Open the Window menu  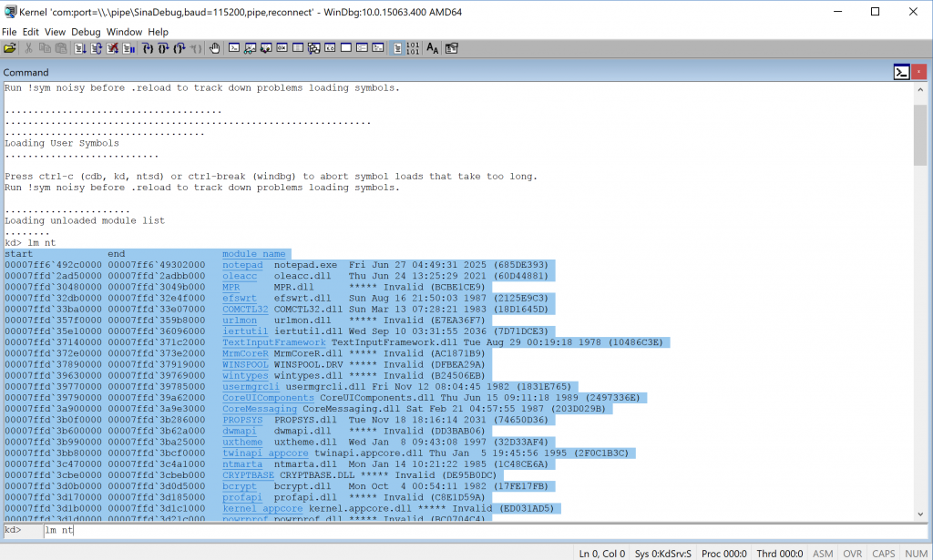pyautogui.click(x=124, y=32)
